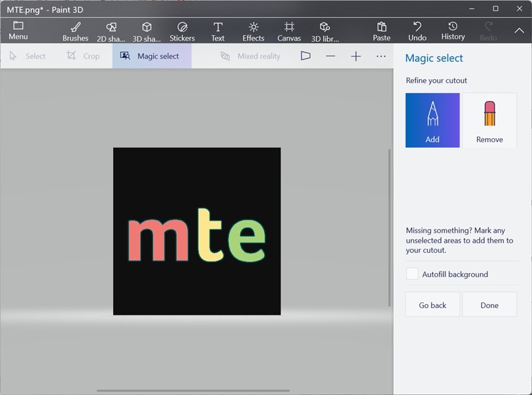Open the 3D shapes tool
This screenshot has width=532, height=395.
147,31
